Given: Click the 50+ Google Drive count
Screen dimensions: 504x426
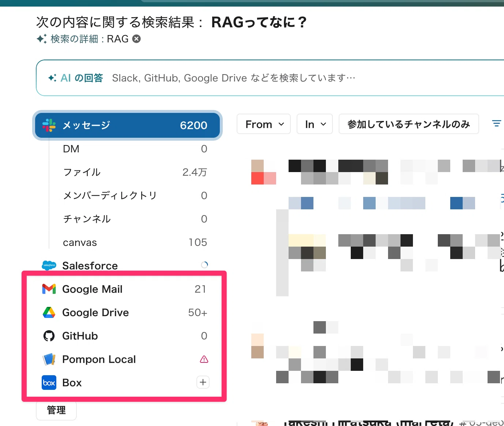Looking at the screenshot, I should [198, 312].
